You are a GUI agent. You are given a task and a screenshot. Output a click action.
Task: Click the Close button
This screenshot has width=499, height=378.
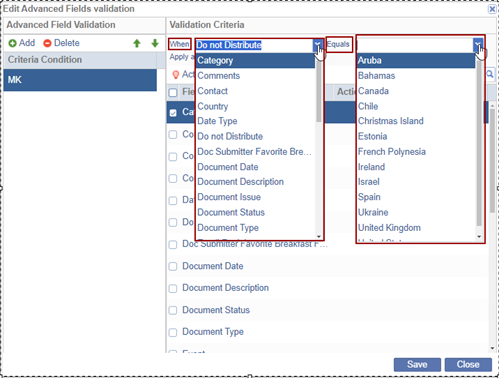[468, 365]
